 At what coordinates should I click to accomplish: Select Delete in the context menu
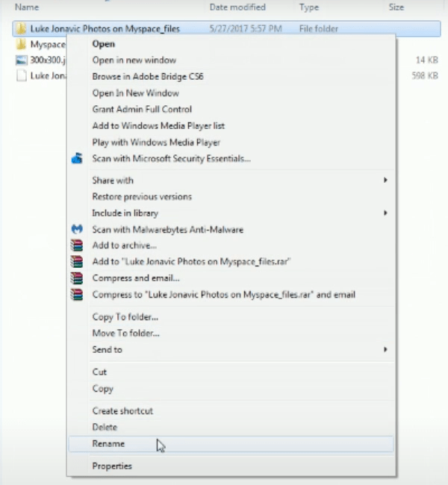click(105, 428)
